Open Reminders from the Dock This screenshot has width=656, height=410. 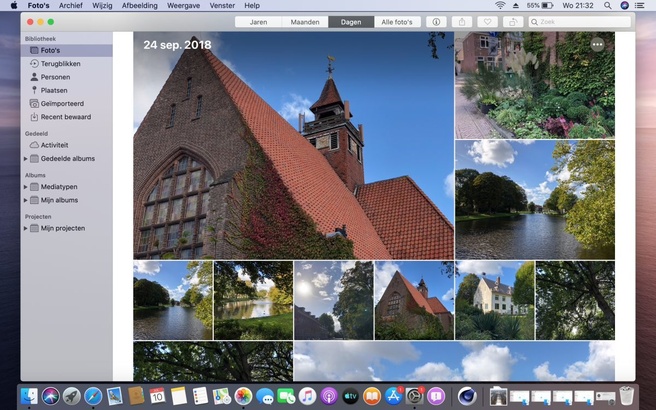[x=200, y=396]
